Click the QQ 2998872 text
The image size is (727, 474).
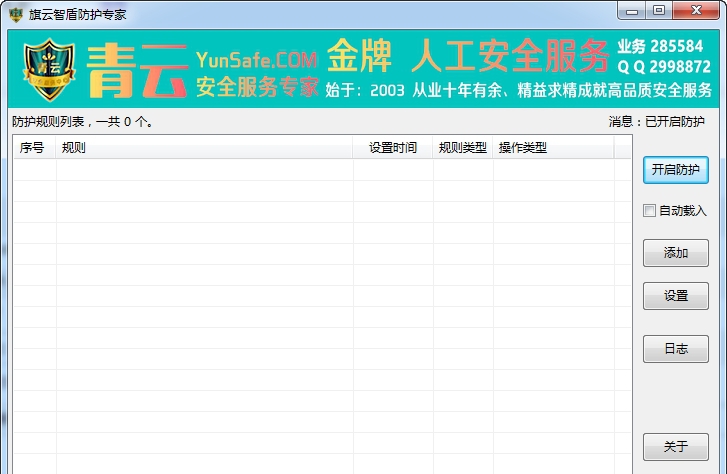[x=664, y=67]
